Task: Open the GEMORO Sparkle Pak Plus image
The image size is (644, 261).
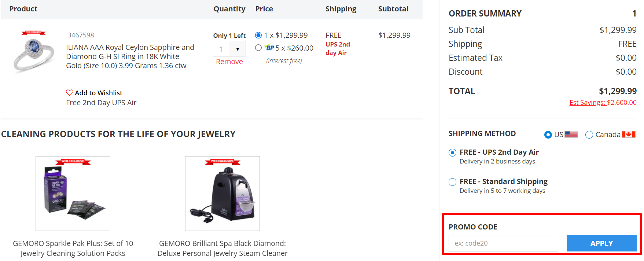Action: [73, 194]
